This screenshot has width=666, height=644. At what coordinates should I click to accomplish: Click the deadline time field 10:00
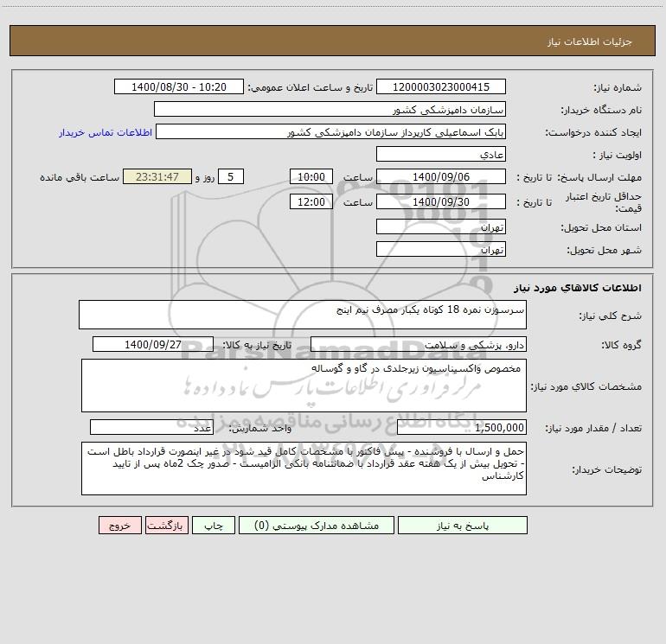click(311, 176)
